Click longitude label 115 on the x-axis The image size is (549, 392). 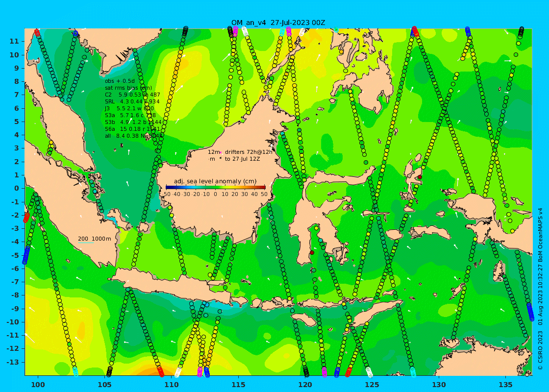(238, 385)
